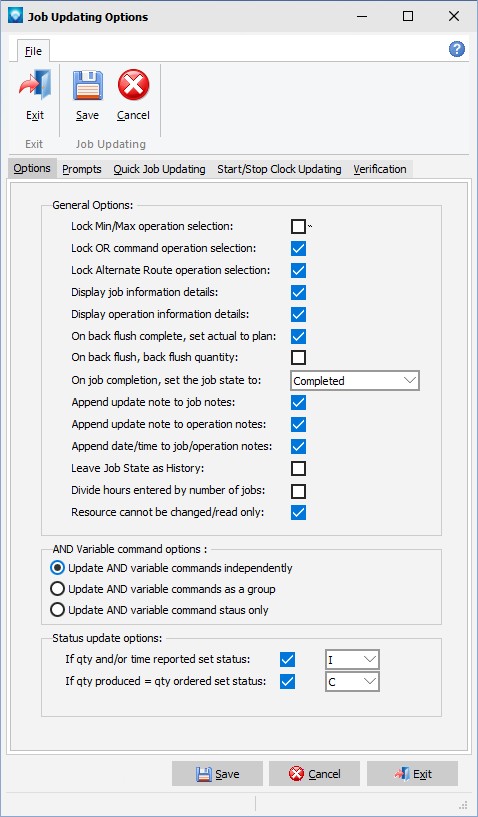Image resolution: width=478 pixels, height=817 pixels.
Task: Open the Verification tab
Action: [380, 169]
